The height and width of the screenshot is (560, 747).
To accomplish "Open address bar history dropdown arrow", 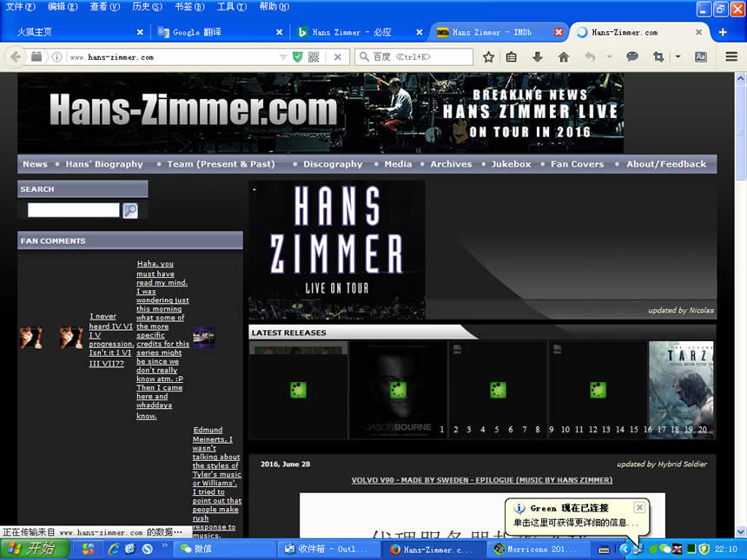I will [283, 57].
